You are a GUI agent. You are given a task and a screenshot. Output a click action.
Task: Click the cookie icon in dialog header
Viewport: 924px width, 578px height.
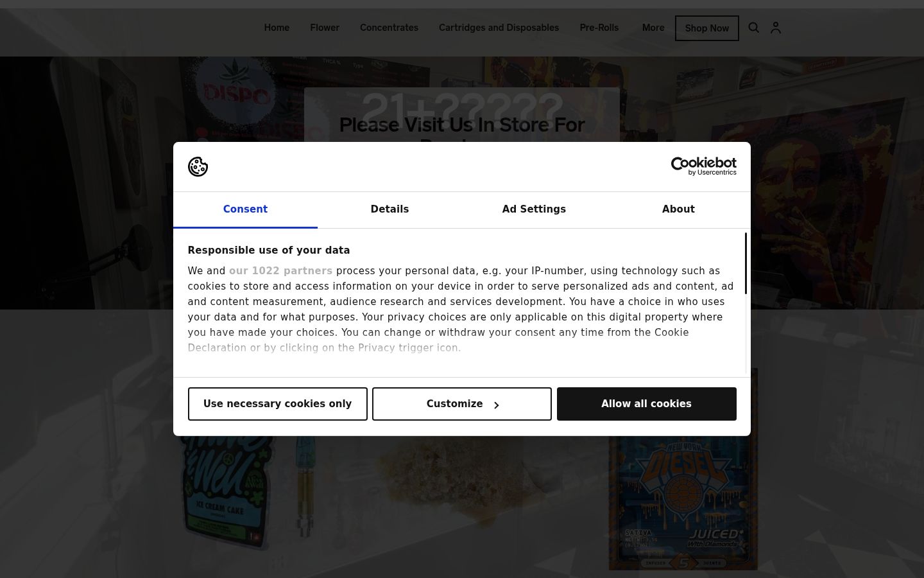(198, 166)
